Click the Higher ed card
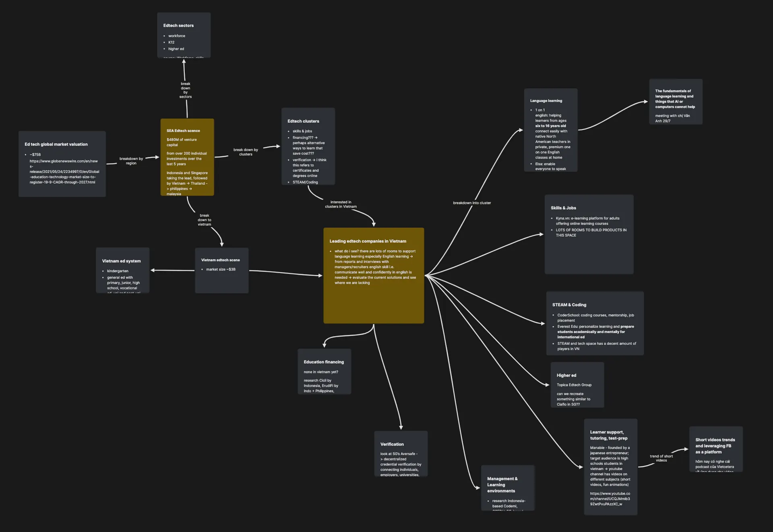The image size is (773, 532). 577,385
